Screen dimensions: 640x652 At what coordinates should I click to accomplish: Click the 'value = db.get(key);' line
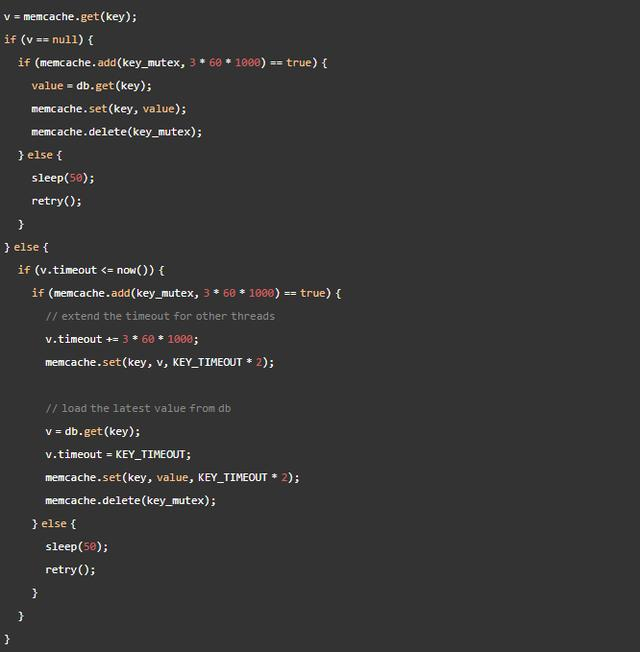click(x=91, y=86)
